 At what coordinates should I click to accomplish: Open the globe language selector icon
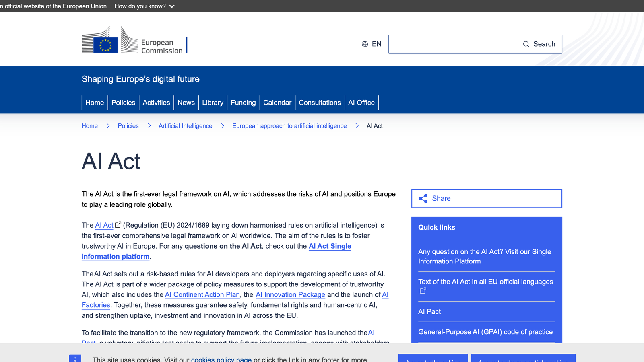point(365,44)
